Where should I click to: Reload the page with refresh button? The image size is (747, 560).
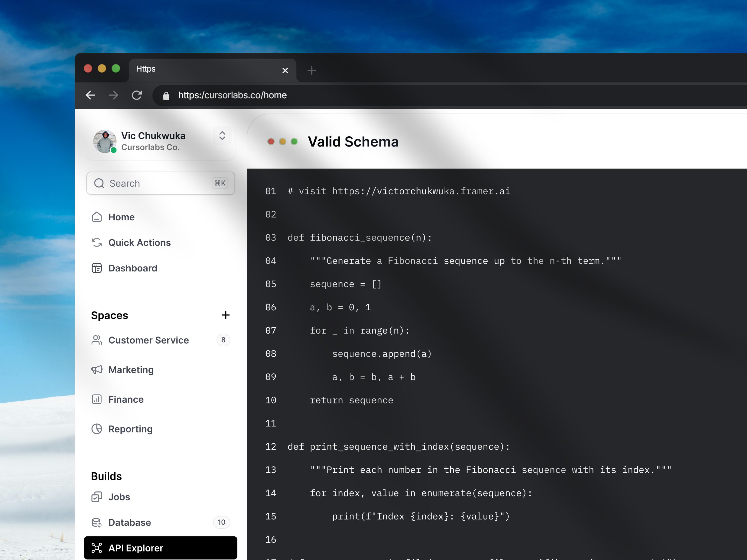click(x=136, y=95)
